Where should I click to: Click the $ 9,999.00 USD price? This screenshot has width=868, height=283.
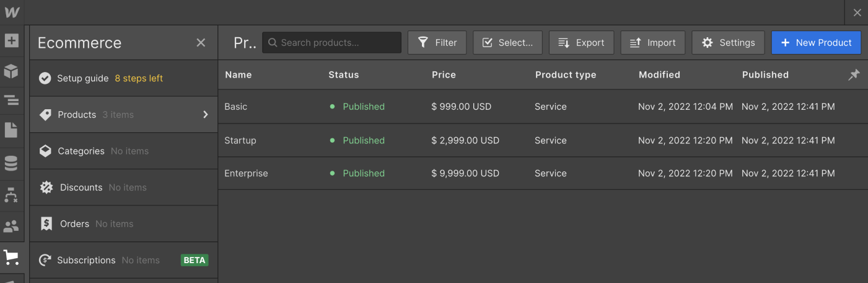click(465, 173)
